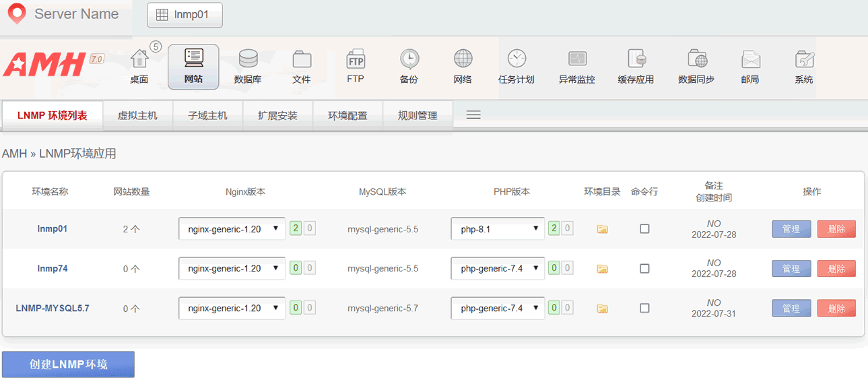This screenshot has height=382, width=868.
Task: Toggle command line checkbox for lnmp74
Action: (644, 269)
